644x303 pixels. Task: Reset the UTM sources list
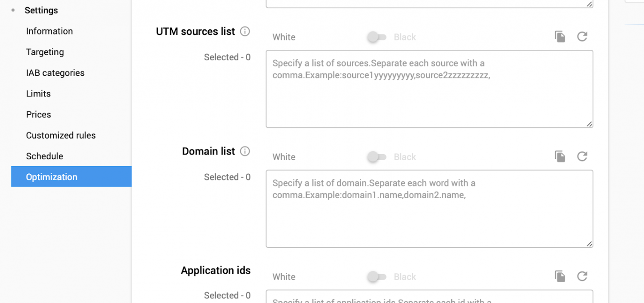pos(582,37)
